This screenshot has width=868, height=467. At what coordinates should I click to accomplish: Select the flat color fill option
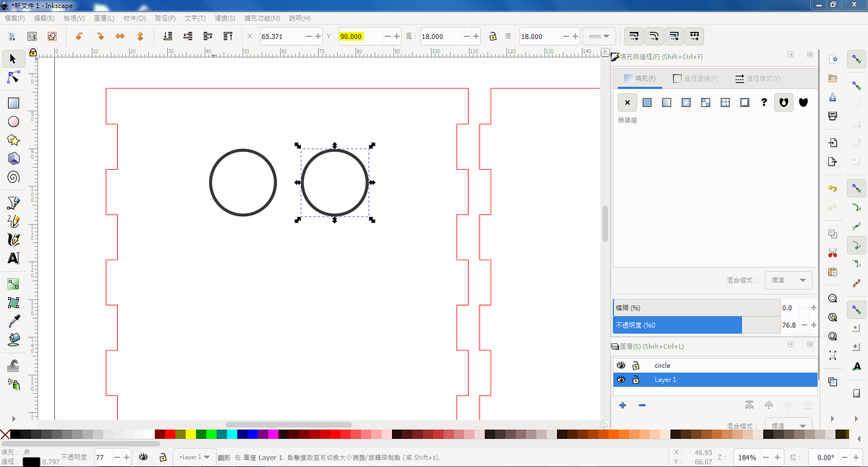pos(647,103)
